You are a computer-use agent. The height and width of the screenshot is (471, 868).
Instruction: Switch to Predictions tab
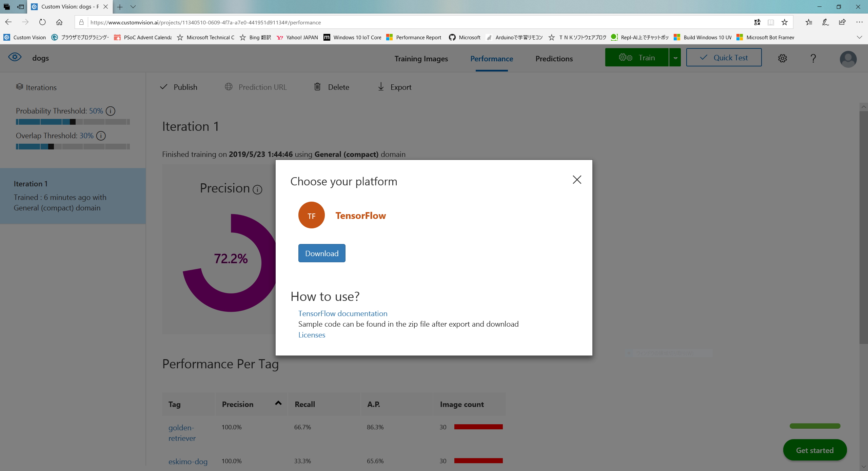554,59
